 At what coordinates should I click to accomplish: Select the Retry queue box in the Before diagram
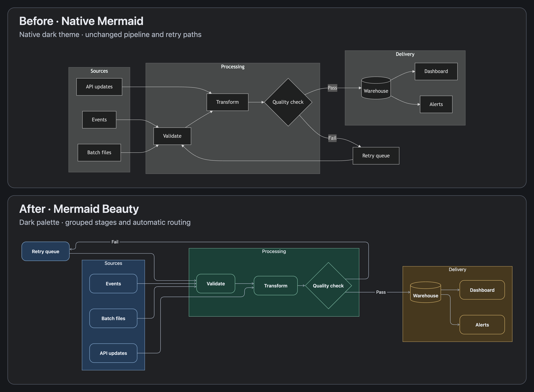(376, 156)
